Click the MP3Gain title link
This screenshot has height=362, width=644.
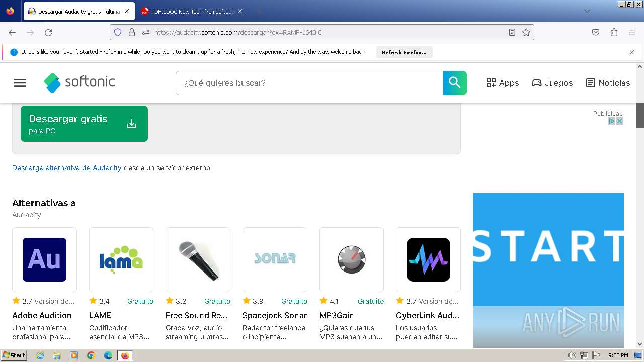click(337, 315)
